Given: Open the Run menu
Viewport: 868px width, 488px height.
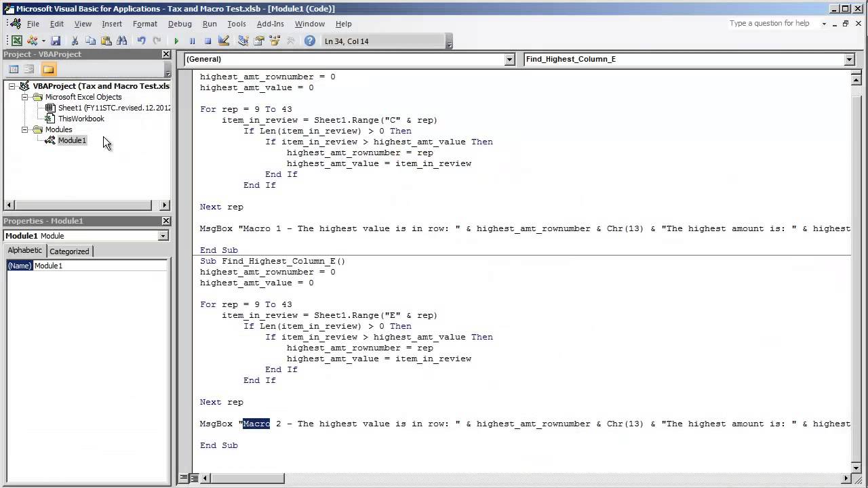Looking at the screenshot, I should (210, 24).
